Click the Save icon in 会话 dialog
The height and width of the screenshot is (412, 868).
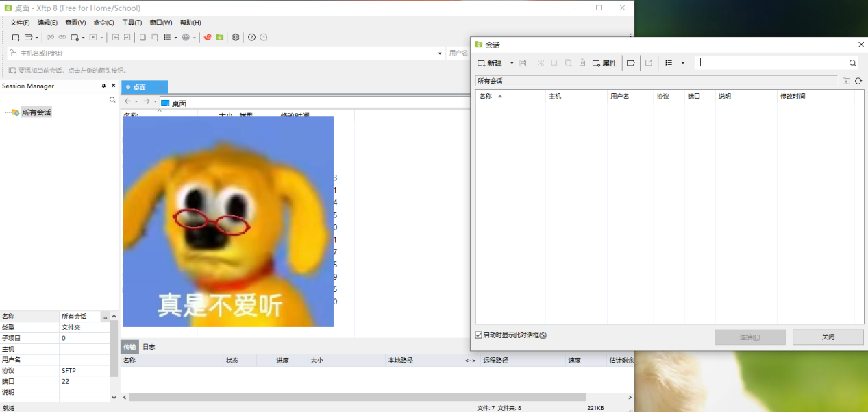pos(523,63)
